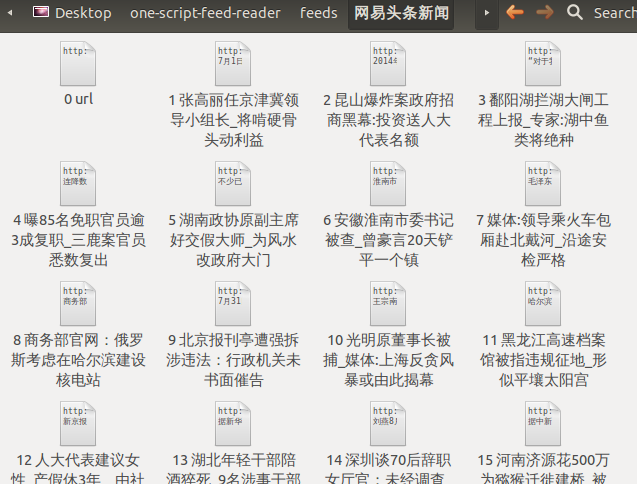Select file icon for 3 鄱阳湖拦湖大闸工程上报
Viewport: 637px width, 484px height.
543,63
